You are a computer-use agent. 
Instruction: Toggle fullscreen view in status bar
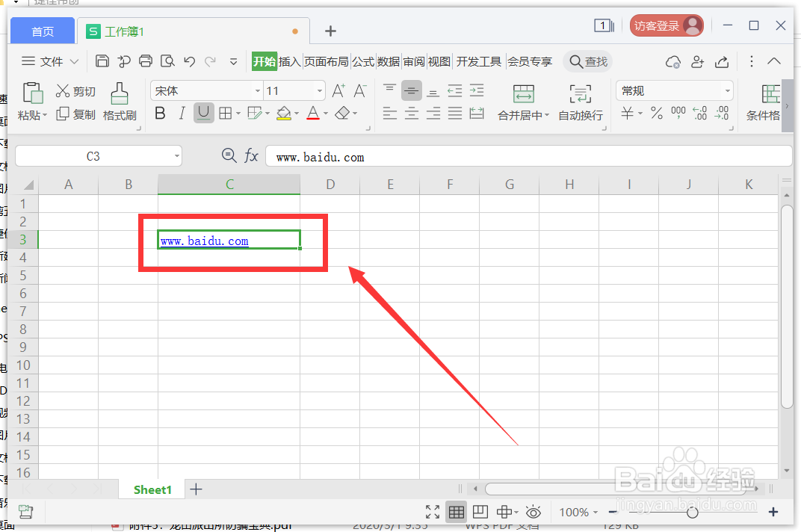click(433, 512)
